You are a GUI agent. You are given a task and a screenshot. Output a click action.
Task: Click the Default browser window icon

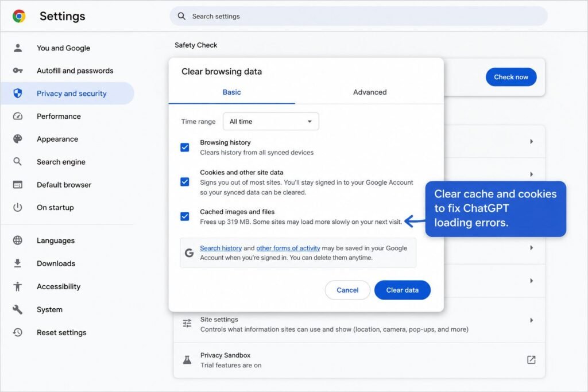[x=18, y=185]
